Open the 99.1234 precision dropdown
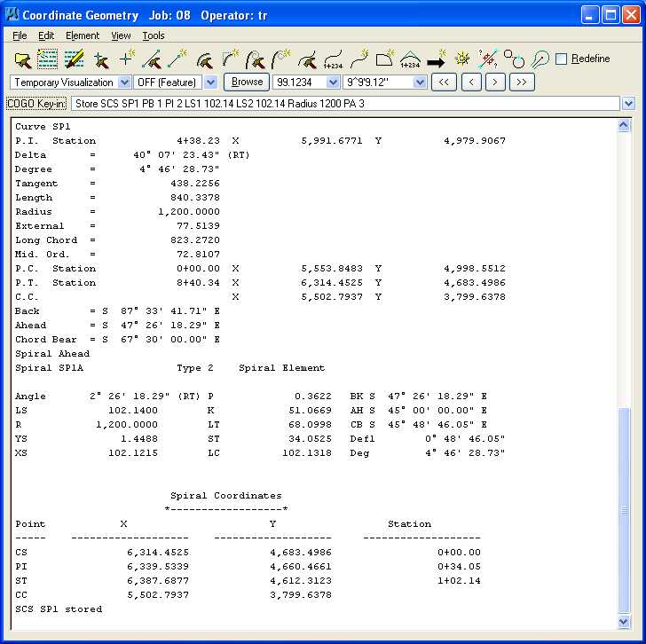The width and height of the screenshot is (646, 644). [333, 82]
